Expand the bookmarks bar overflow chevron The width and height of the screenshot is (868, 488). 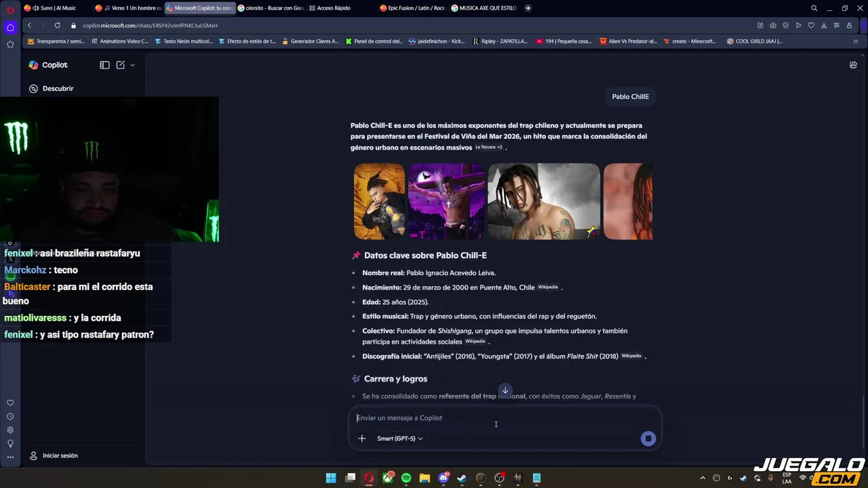[x=855, y=41]
